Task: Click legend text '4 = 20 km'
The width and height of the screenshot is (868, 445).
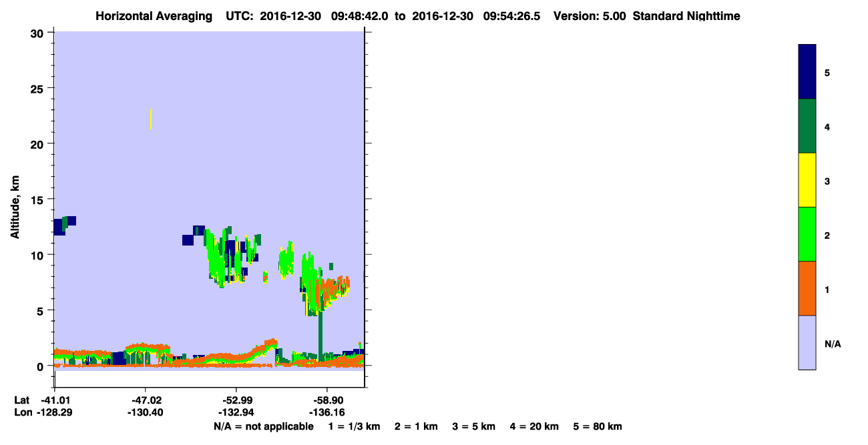Action: coord(535,426)
